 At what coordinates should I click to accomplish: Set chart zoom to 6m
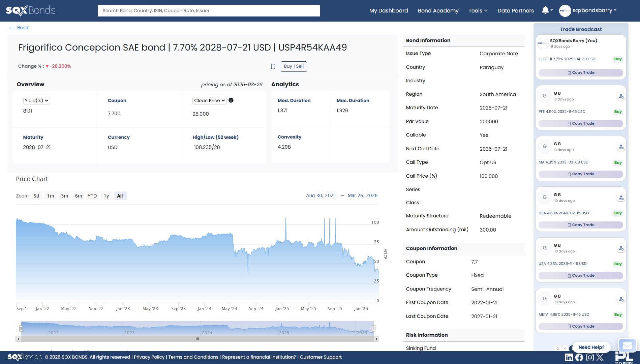point(79,196)
